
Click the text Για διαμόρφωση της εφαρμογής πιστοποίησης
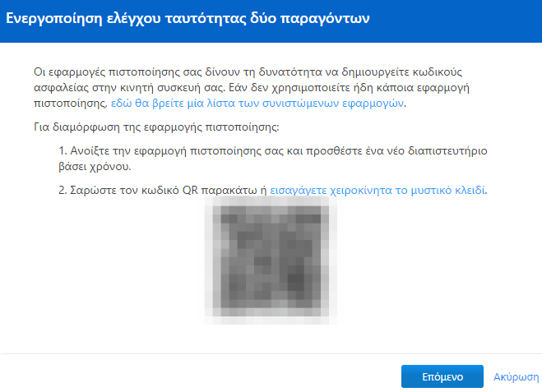click(156, 127)
